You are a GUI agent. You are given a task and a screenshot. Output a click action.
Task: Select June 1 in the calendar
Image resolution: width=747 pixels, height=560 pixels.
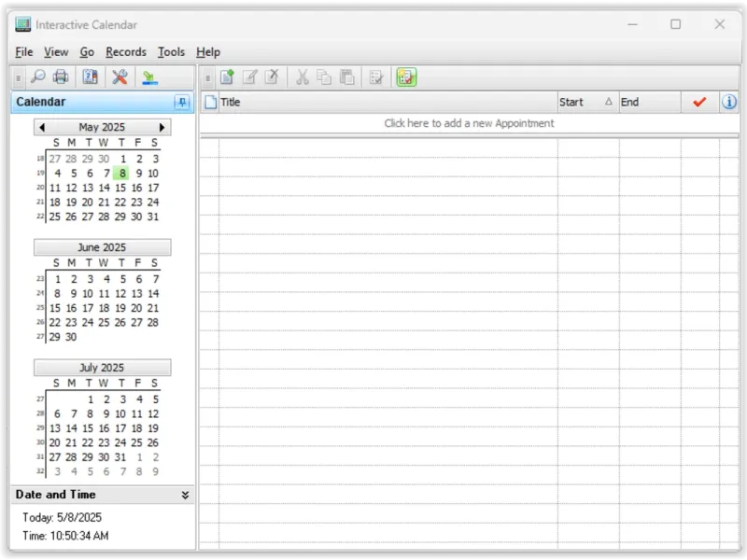[58, 279]
